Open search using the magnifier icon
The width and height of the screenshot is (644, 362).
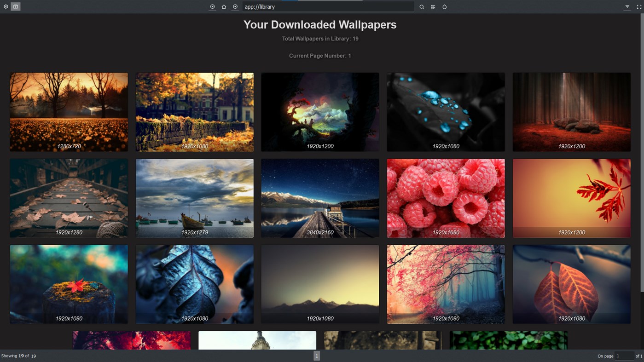click(x=422, y=6)
